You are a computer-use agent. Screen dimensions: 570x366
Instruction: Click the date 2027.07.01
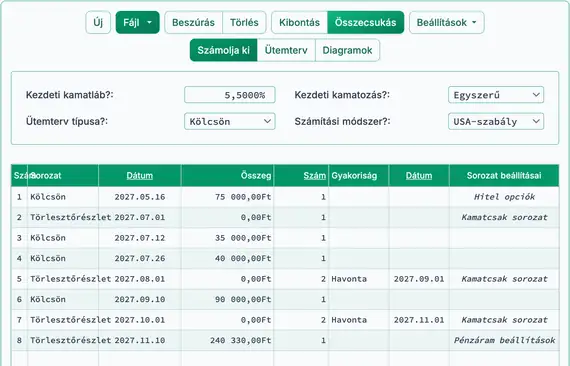point(140,217)
